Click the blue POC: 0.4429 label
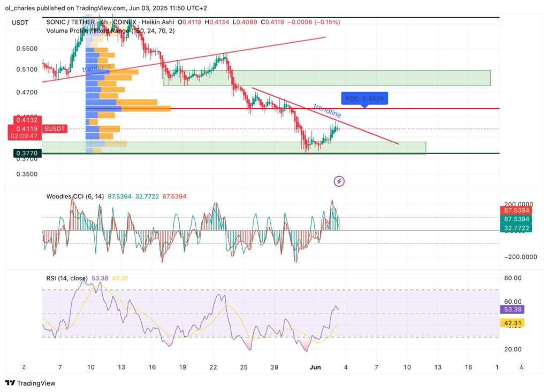The image size is (548, 392). (x=365, y=98)
